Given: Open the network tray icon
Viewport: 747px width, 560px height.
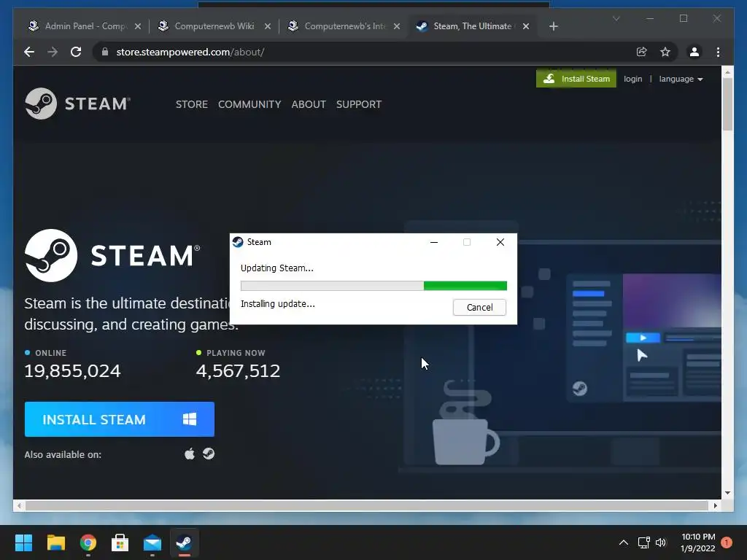Looking at the screenshot, I should pos(643,542).
